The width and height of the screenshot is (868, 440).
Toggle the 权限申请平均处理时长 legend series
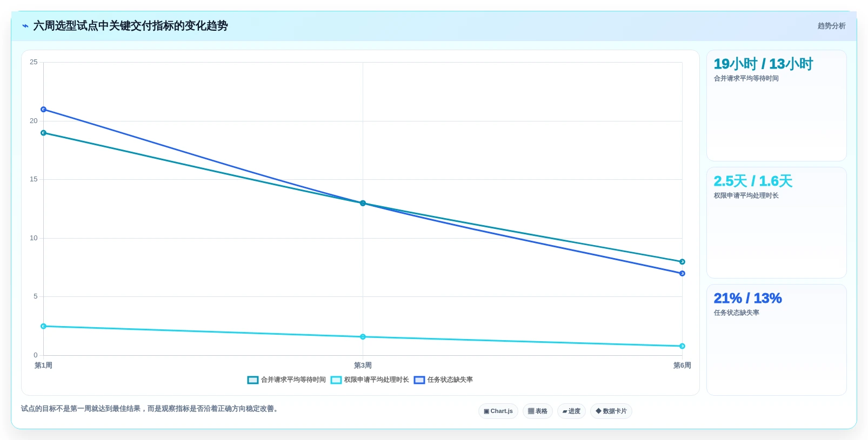click(x=370, y=380)
